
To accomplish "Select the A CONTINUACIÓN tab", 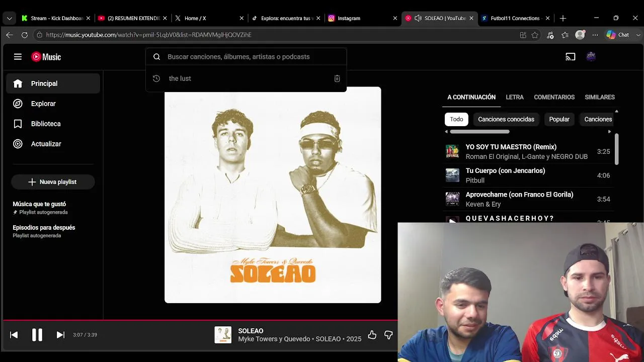I will tap(471, 97).
